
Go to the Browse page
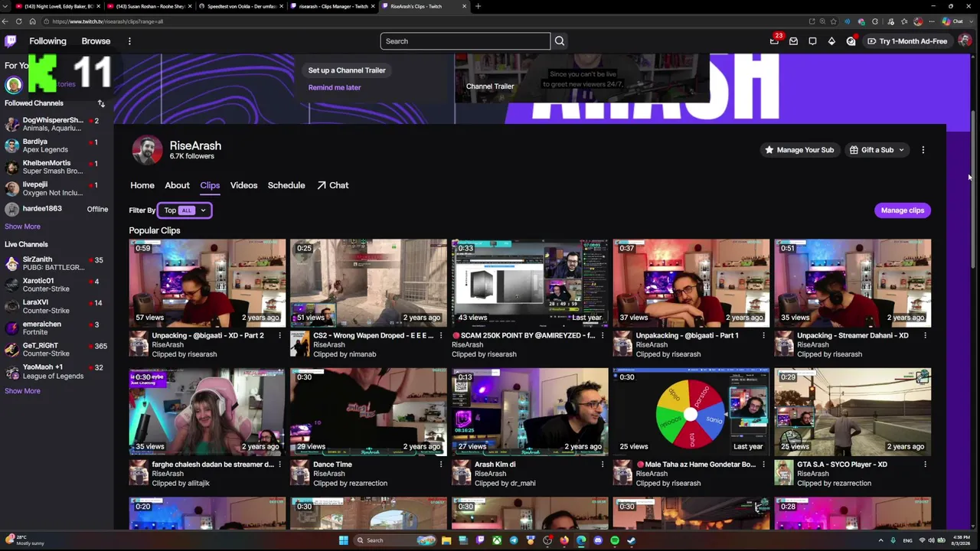[96, 41]
